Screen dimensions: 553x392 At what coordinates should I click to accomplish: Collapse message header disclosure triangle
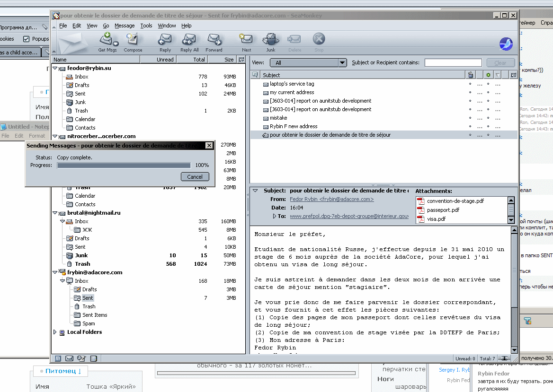tap(255, 191)
